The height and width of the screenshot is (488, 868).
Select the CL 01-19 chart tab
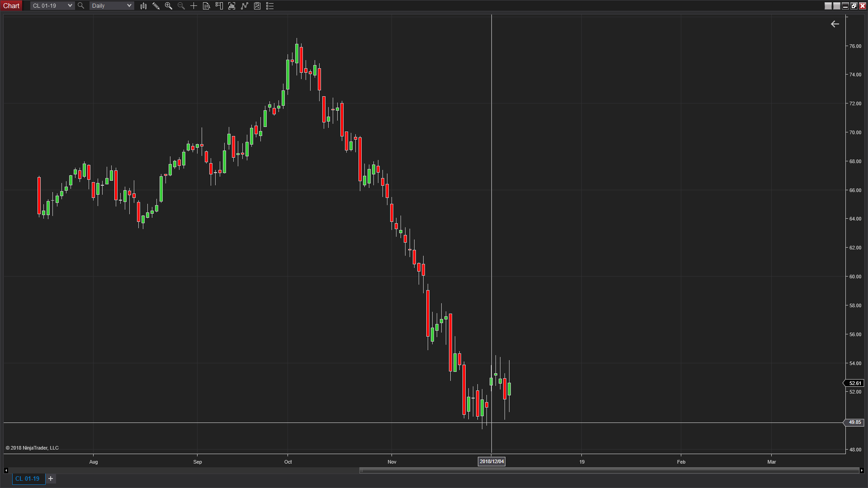tap(28, 479)
